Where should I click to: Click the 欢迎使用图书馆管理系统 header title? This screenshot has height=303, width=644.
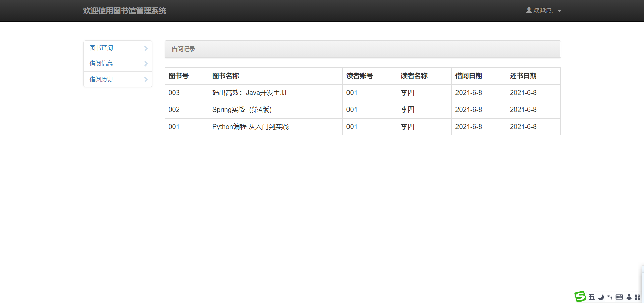click(124, 11)
